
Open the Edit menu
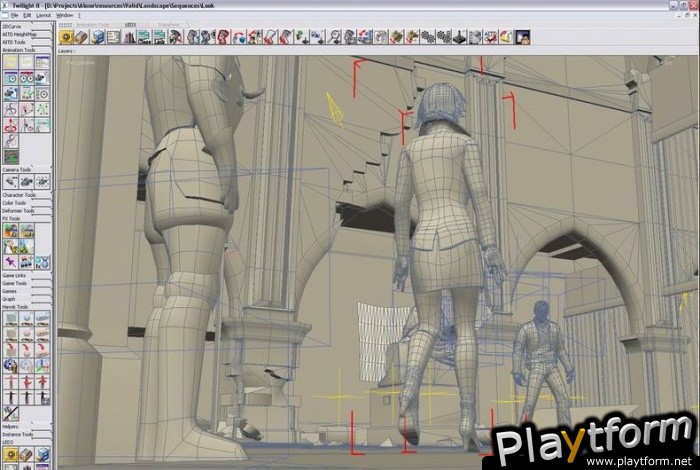(27, 15)
